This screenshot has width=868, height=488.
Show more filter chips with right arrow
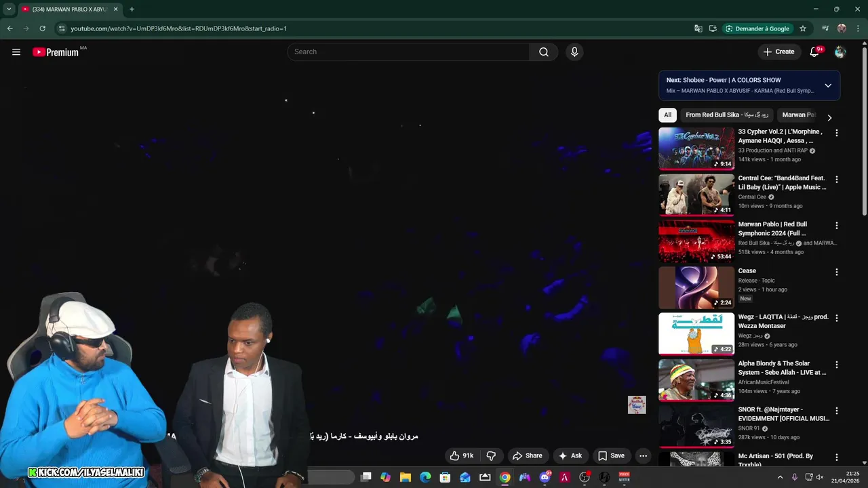coord(829,117)
